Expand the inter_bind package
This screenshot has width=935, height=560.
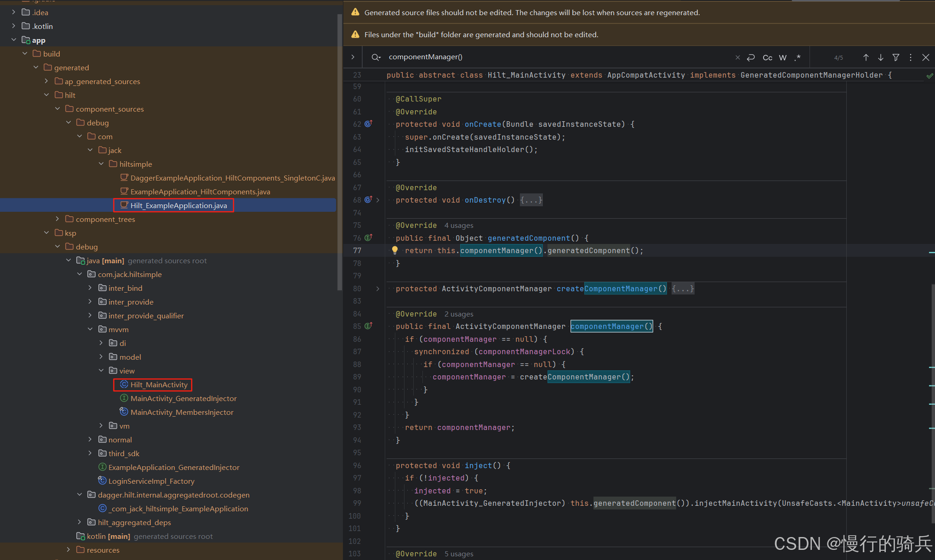tap(90, 288)
